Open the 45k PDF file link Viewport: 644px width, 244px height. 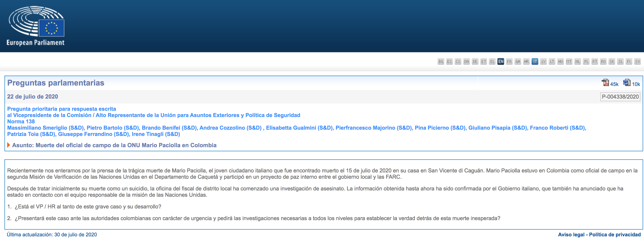tap(614, 84)
